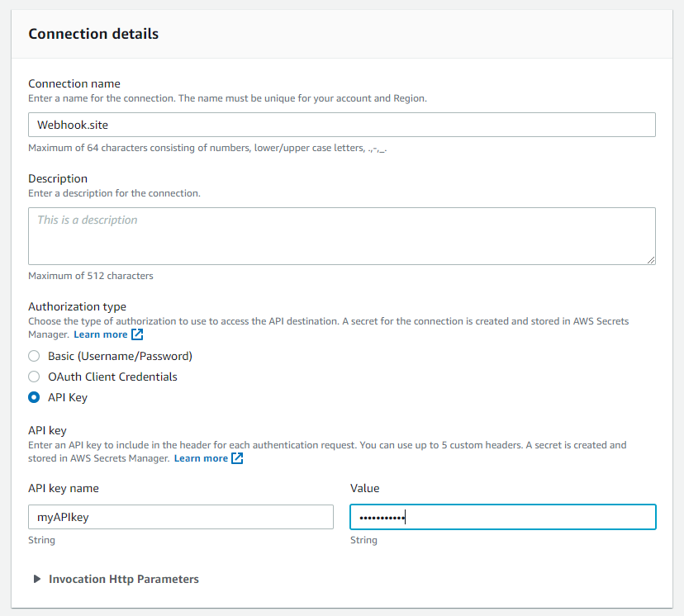Select the API Key radio button
Screen dimensions: 684x616
coord(34,397)
